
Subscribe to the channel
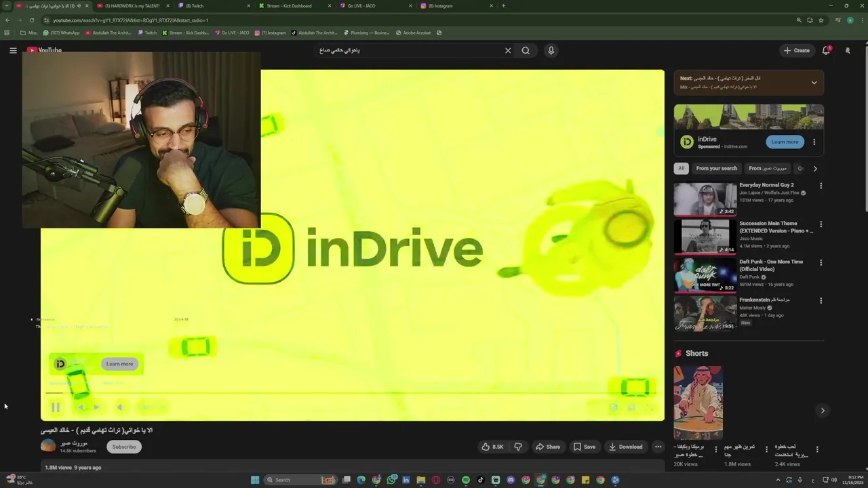pyautogui.click(x=124, y=447)
